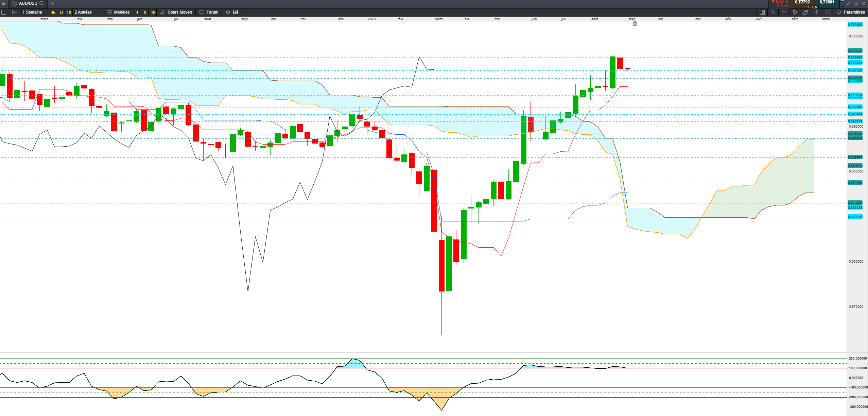Open the Modèles templates menu
The image size is (868, 416).
point(118,12)
